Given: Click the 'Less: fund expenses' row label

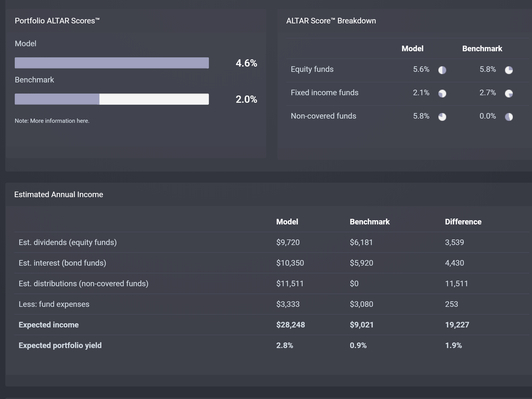Looking at the screenshot, I should (54, 304).
